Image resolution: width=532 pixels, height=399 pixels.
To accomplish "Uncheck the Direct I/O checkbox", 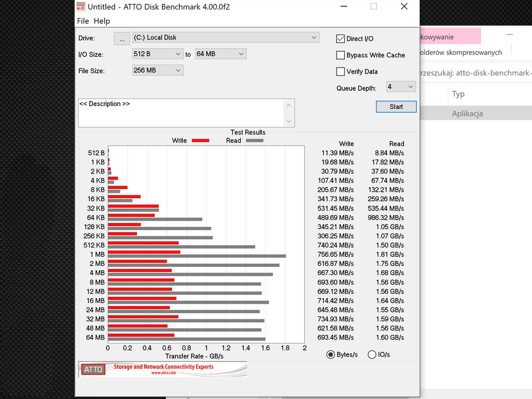I will [340, 38].
